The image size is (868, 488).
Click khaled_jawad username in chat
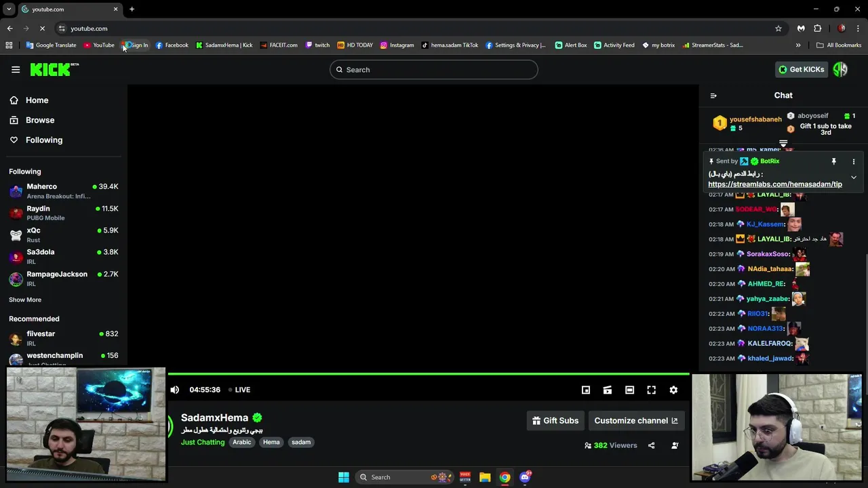click(x=770, y=359)
